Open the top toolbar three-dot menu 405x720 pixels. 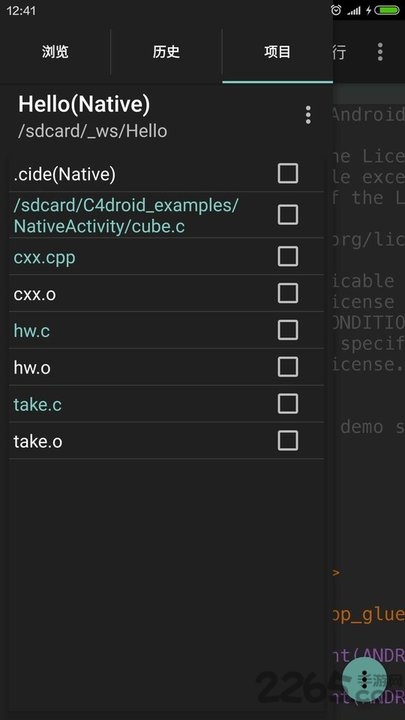pos(380,52)
